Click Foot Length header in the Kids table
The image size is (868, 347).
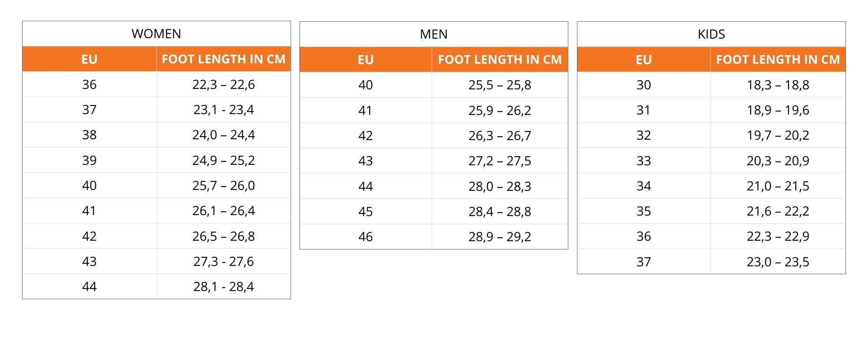point(778,60)
